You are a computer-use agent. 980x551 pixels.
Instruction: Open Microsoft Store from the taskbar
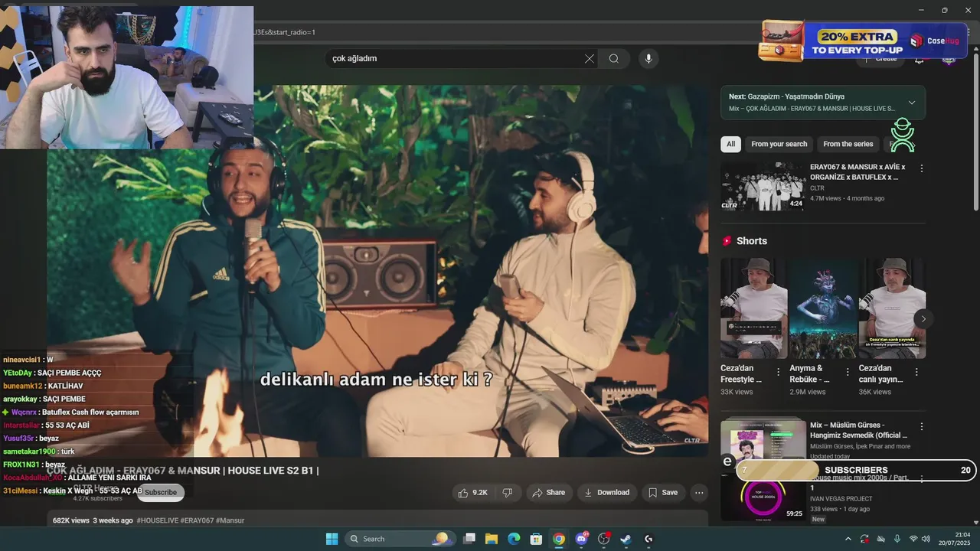[536, 539]
